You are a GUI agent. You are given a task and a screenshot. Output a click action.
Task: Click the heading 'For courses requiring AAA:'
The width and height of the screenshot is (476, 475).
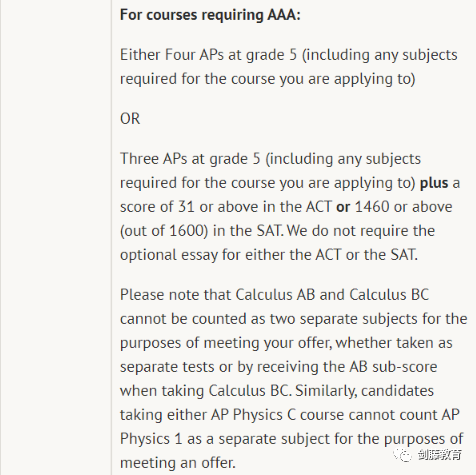(x=210, y=15)
